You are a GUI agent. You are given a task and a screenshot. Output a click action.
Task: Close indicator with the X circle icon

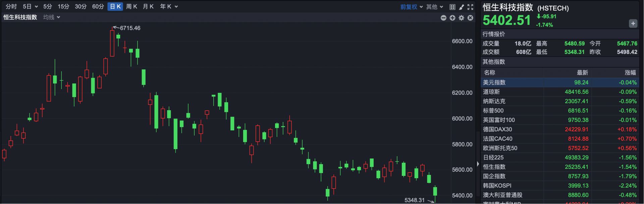tap(470, 18)
